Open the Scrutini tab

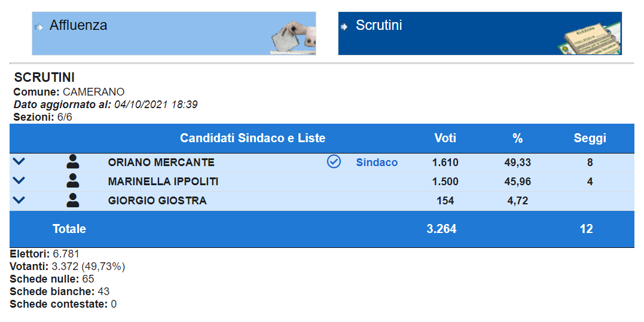tap(379, 26)
